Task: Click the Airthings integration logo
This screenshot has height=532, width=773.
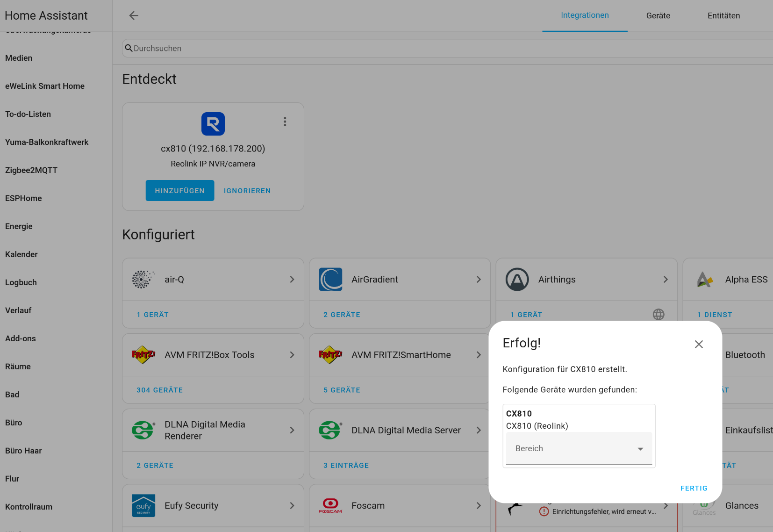Action: pos(517,280)
